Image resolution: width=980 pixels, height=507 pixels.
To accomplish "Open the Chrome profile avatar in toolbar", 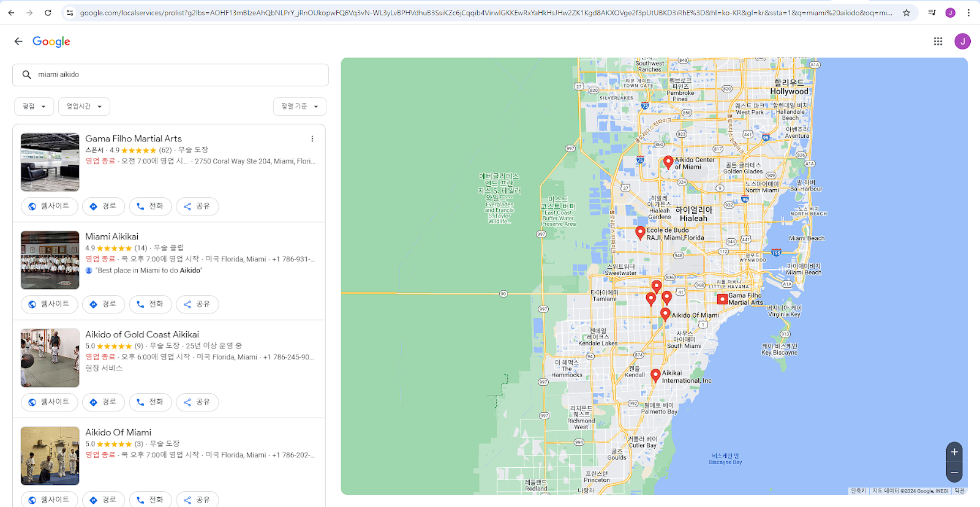I will click(x=951, y=12).
